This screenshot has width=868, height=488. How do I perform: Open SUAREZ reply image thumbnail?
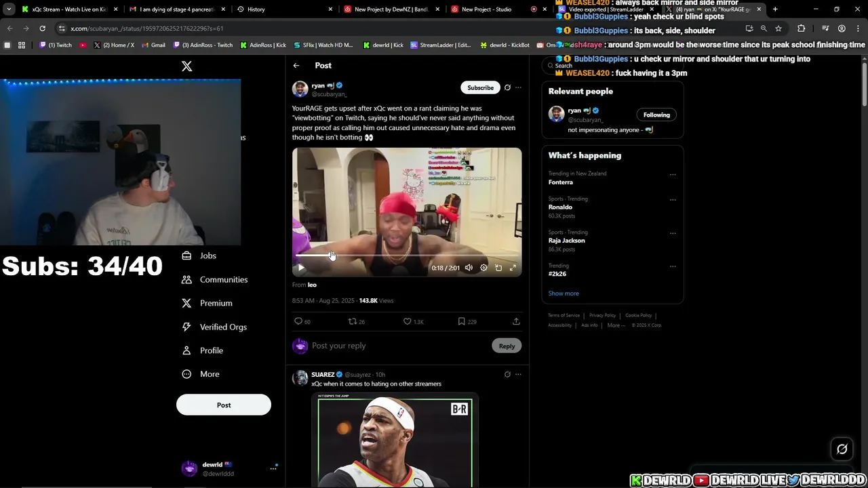[x=395, y=439]
